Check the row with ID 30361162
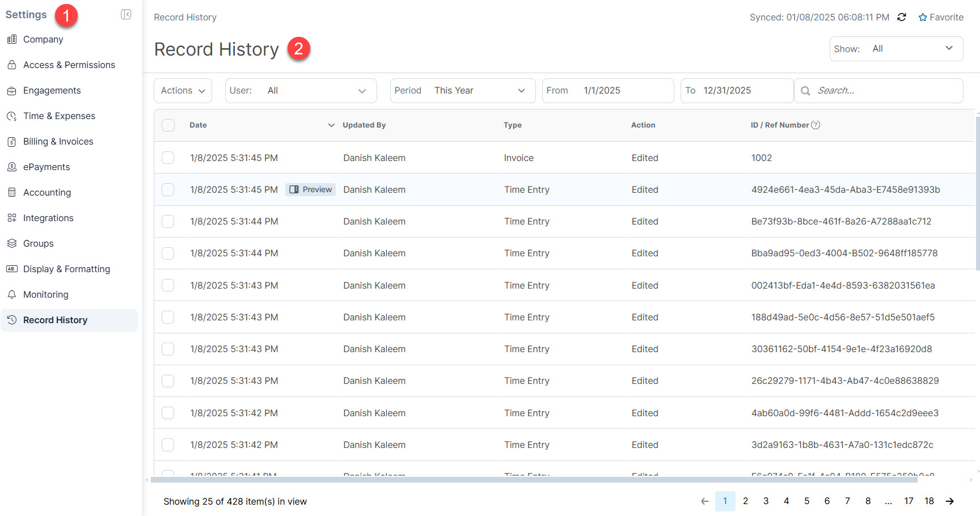Viewport: 980px width, 516px height. [168, 349]
